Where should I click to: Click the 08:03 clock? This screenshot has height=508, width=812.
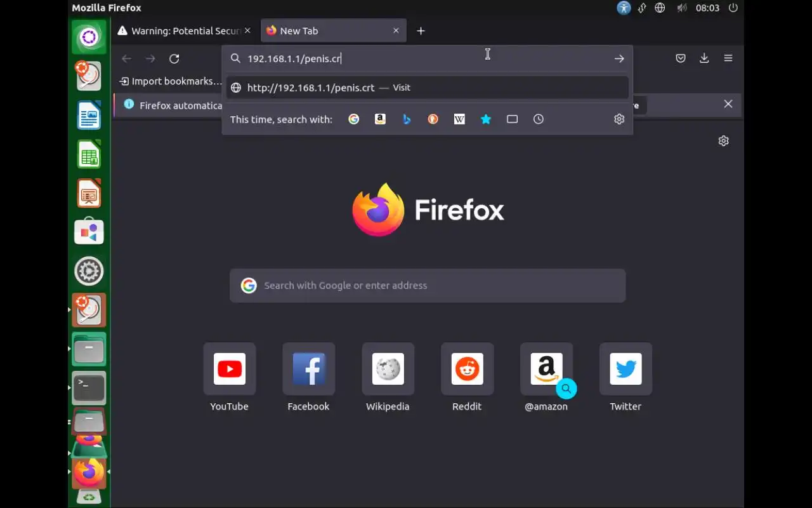pos(707,8)
